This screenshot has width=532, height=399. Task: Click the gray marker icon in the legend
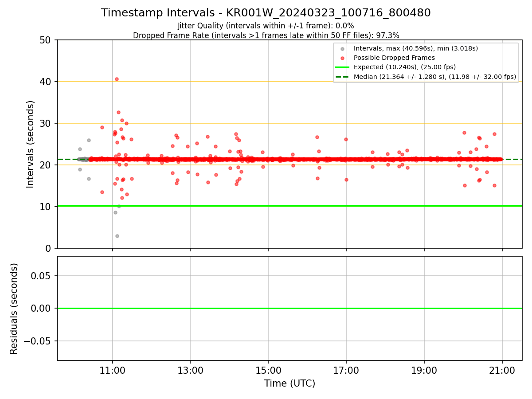342,48
